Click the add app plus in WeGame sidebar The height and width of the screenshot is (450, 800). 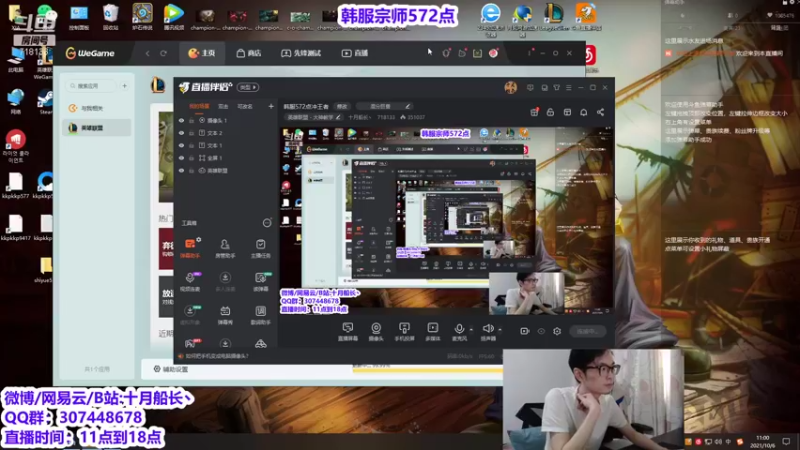coord(124,86)
